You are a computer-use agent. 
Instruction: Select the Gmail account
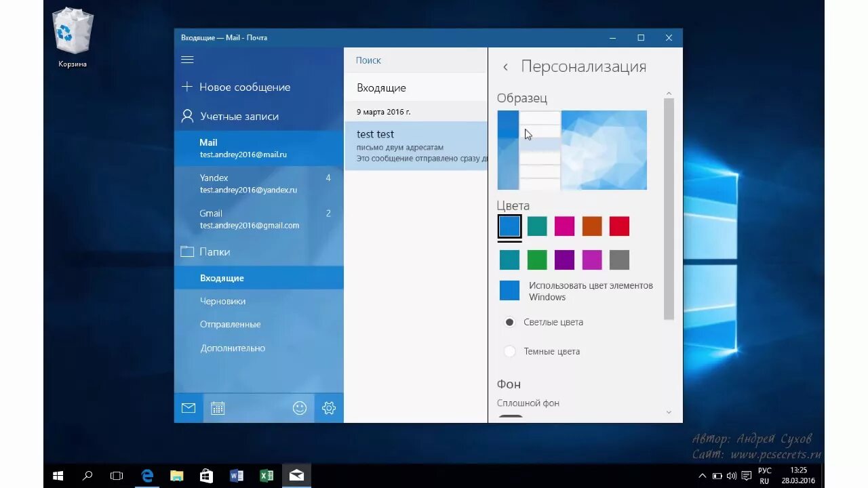(259, 219)
